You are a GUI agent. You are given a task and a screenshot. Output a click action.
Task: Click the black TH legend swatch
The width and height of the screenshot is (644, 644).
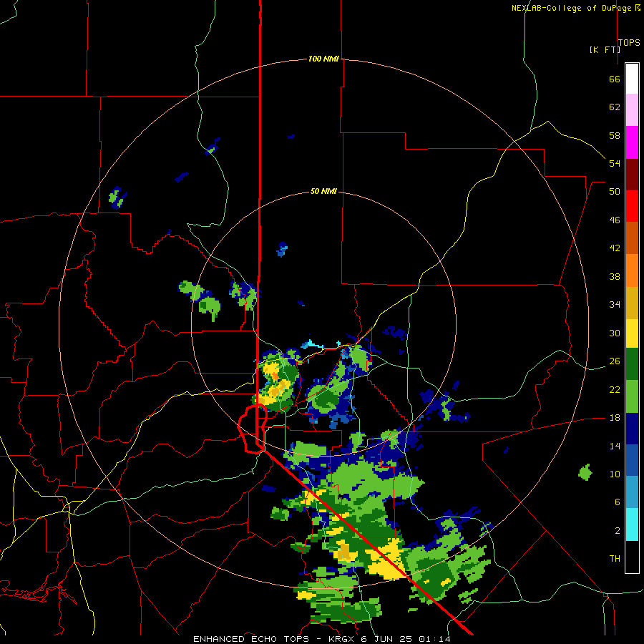click(632, 557)
